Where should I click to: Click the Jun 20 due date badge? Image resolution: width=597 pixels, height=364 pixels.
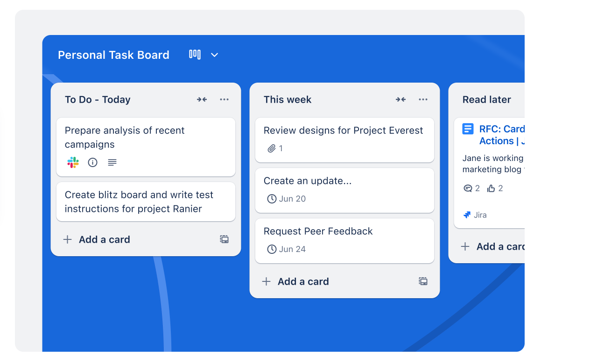click(x=286, y=199)
